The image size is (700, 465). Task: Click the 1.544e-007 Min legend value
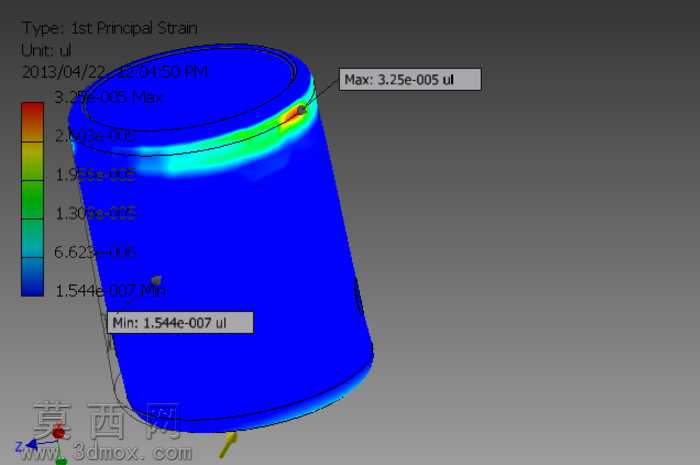tap(110, 291)
